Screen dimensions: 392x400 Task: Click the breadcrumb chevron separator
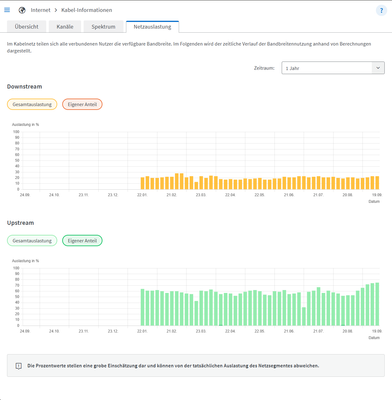(x=56, y=10)
